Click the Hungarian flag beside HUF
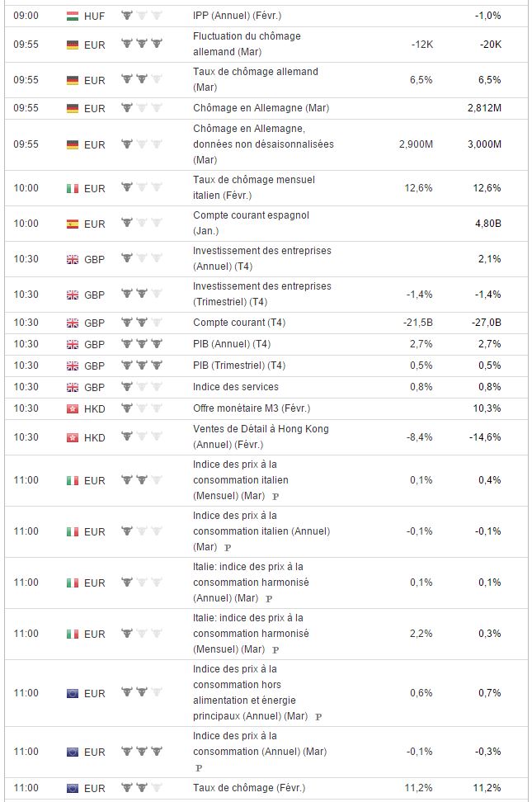The image size is (532, 802). [72, 16]
